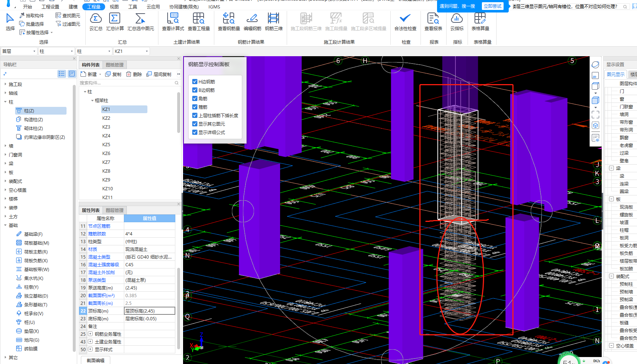Open 查看工程量 tool

click(198, 22)
